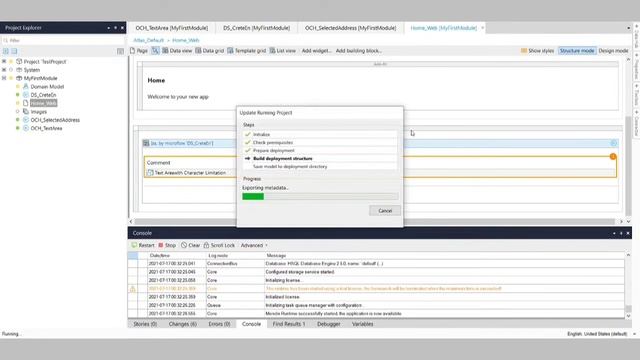This screenshot has height=360, width=640.
Task: Switch to Design mode
Action: point(613,51)
